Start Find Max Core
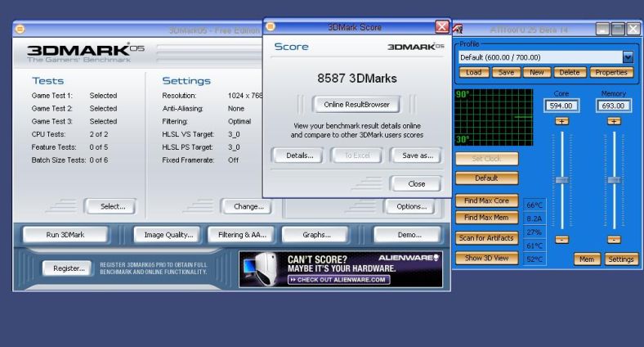 pos(486,201)
